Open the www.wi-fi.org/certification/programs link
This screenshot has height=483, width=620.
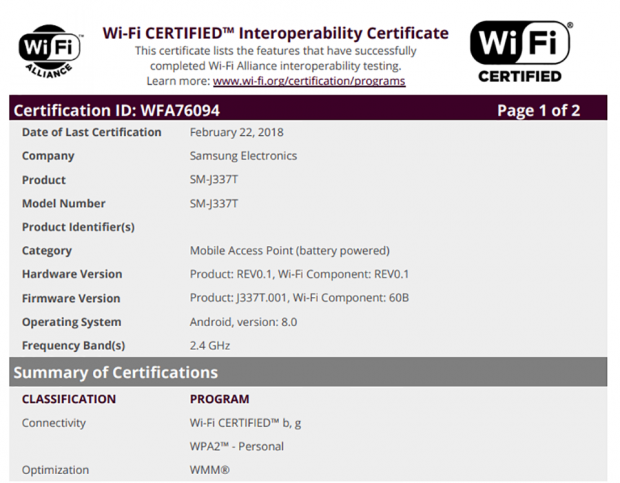pyautogui.click(x=309, y=81)
